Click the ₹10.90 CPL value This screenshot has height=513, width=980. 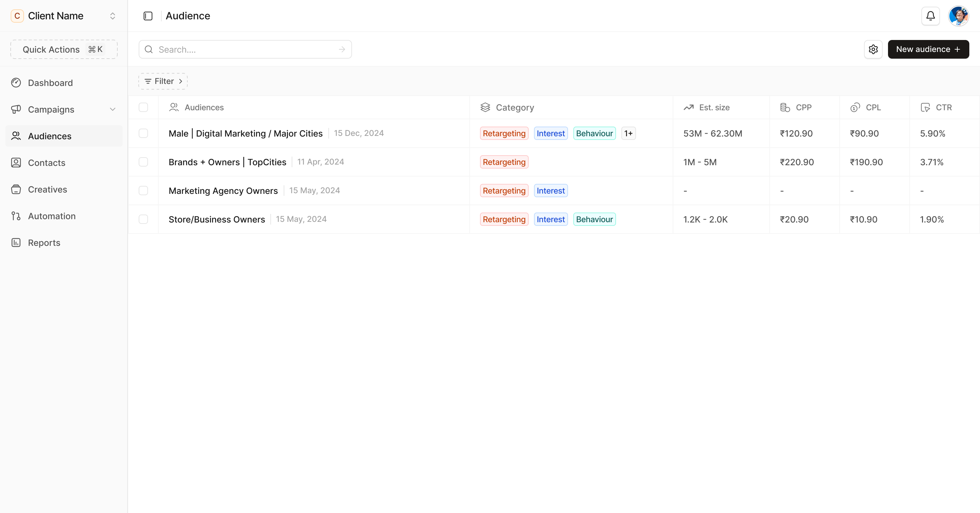[x=864, y=220]
